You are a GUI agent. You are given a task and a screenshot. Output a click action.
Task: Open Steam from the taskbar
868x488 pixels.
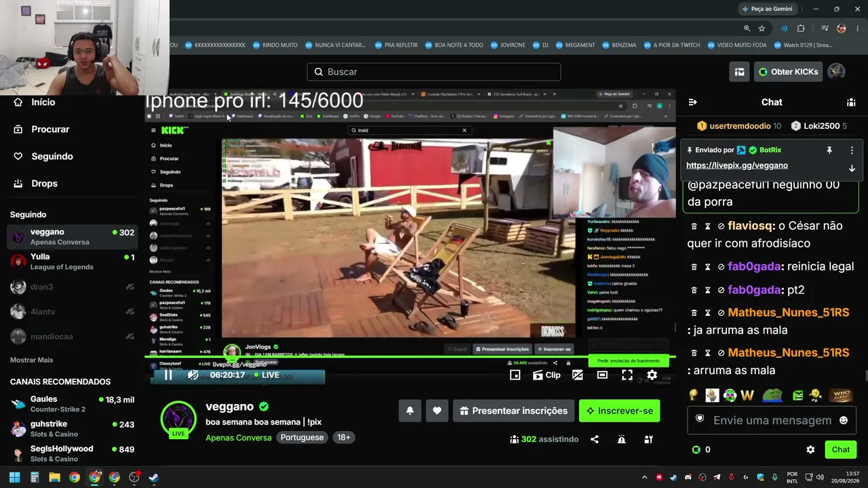(154, 477)
